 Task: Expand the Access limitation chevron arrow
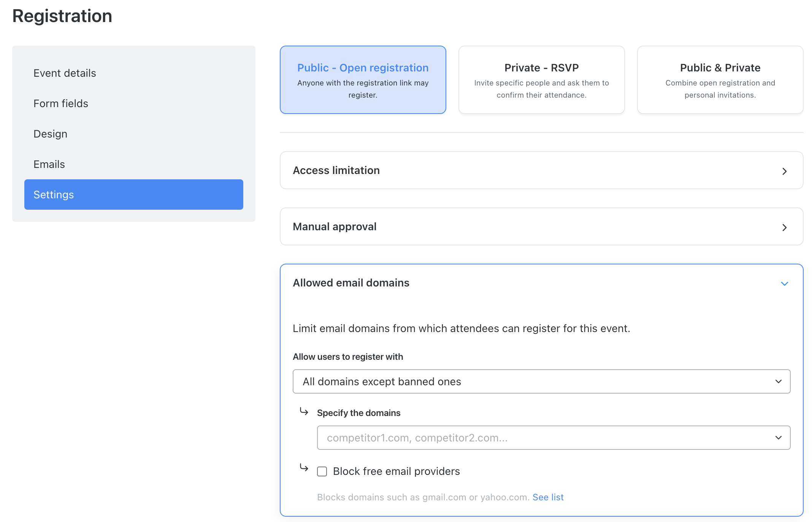[784, 171]
